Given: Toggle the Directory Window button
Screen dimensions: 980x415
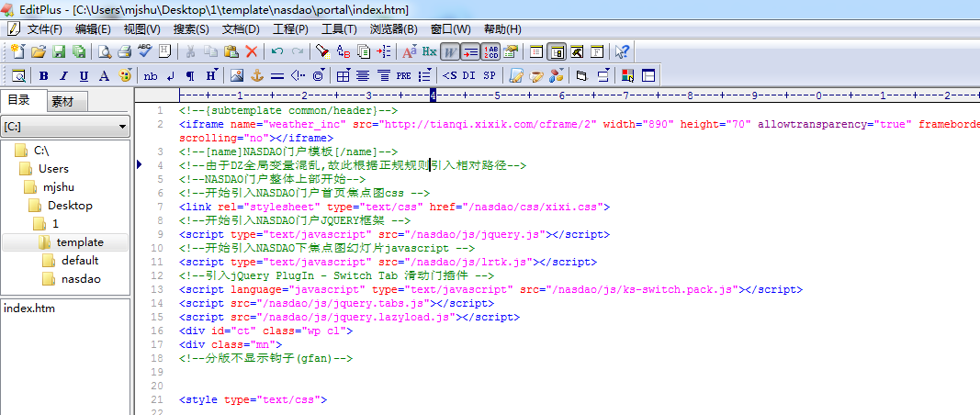Looking at the screenshot, I should click(x=557, y=51).
